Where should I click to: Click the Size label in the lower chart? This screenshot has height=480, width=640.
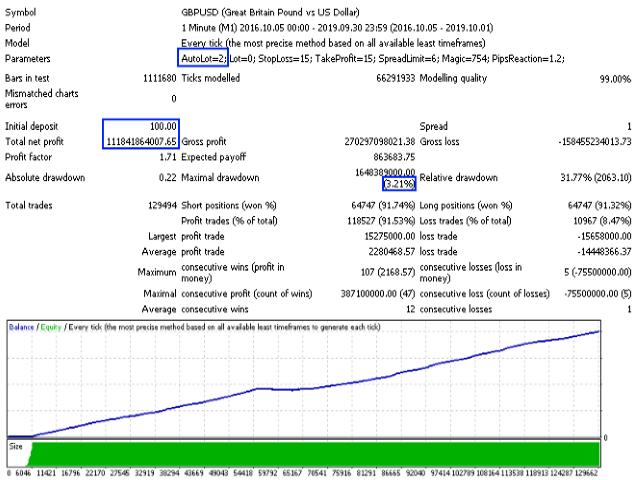(x=16, y=447)
